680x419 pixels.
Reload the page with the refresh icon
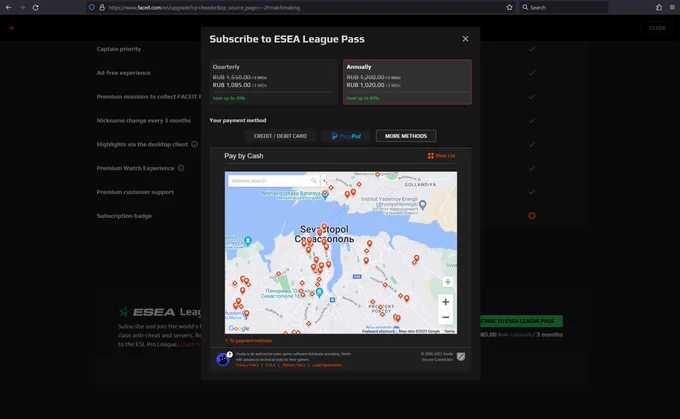[x=36, y=7]
